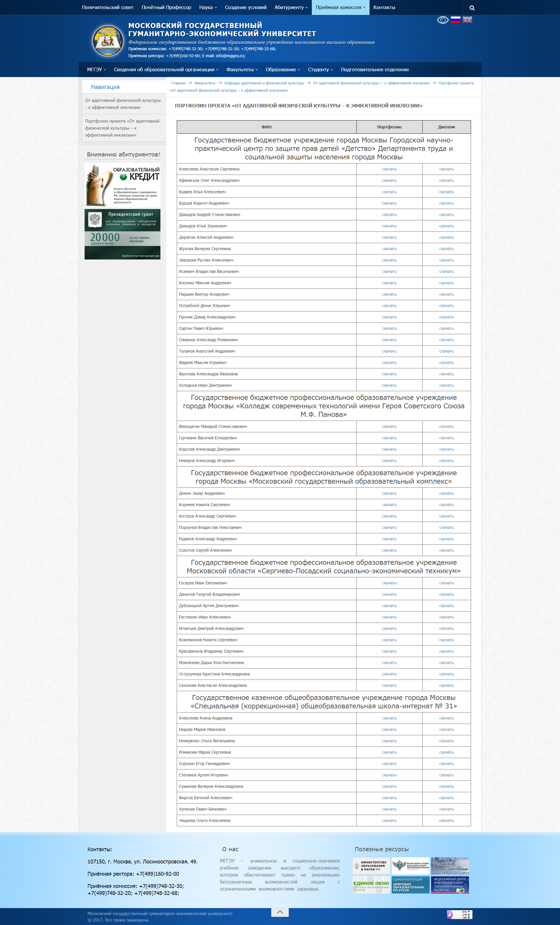560x925 pixels.
Task: Open the site statistics counter icon
Action: tap(459, 914)
